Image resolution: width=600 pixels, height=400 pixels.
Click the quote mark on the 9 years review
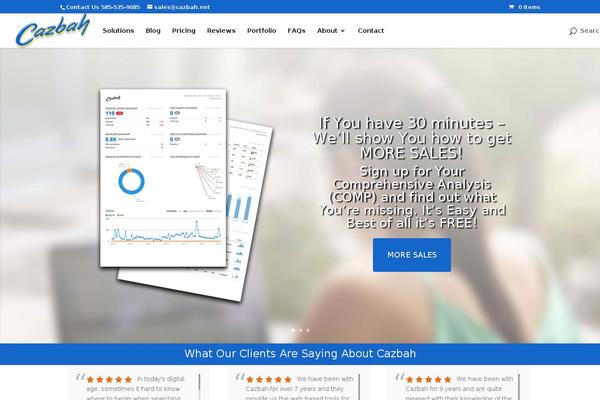pos(399,377)
